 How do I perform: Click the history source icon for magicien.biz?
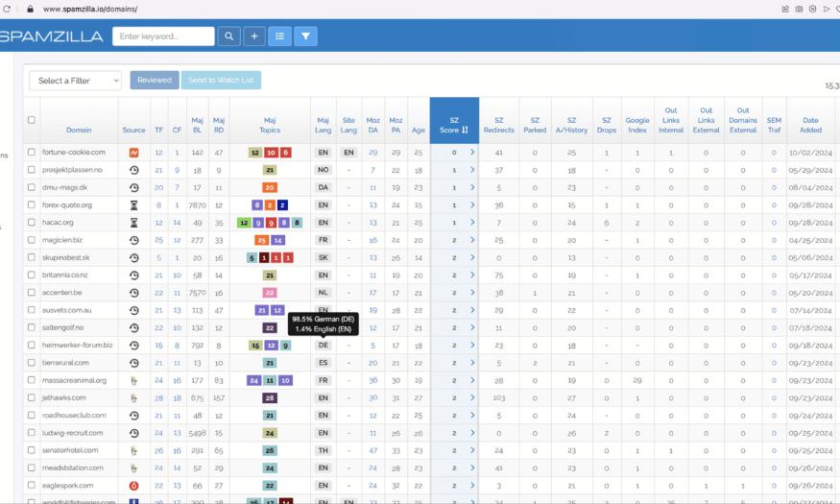[134, 241]
